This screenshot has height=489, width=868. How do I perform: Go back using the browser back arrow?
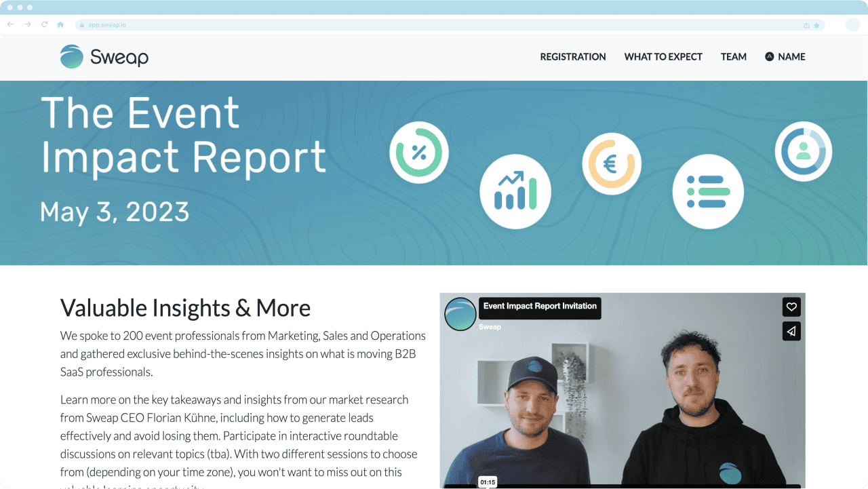(x=10, y=24)
